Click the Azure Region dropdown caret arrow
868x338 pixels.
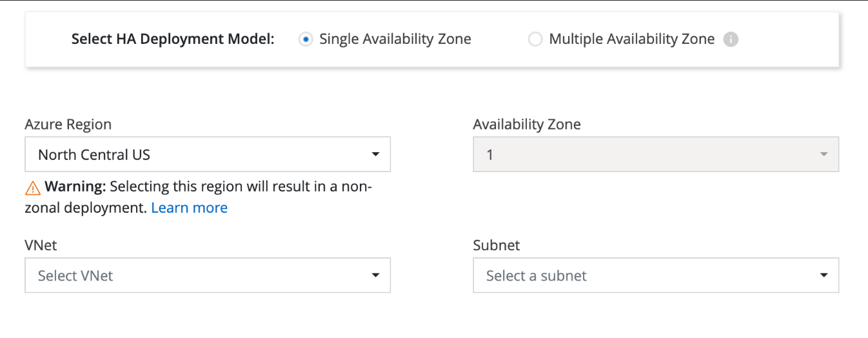tap(375, 155)
